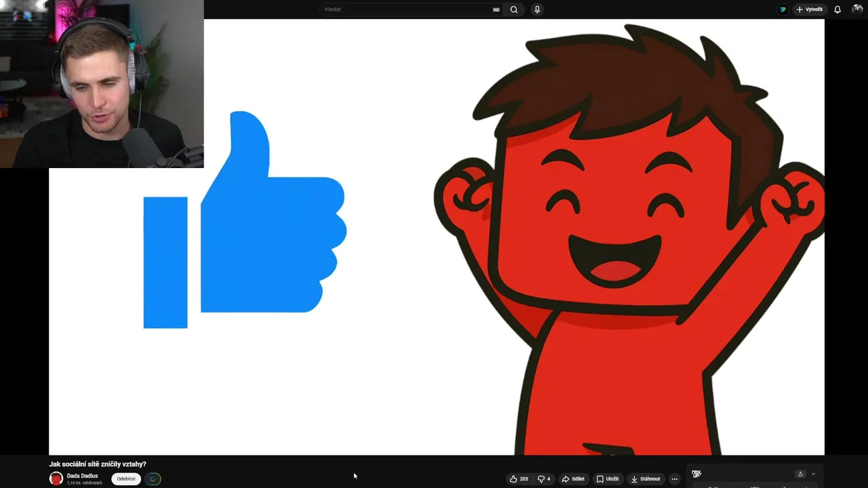Open the three-dot more actions menu

(674, 479)
